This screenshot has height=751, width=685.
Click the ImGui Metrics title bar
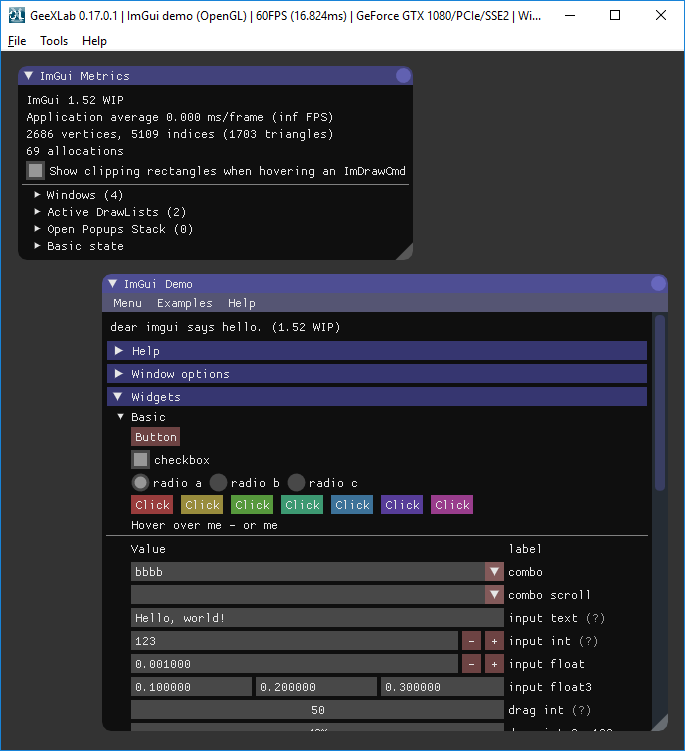(x=216, y=76)
